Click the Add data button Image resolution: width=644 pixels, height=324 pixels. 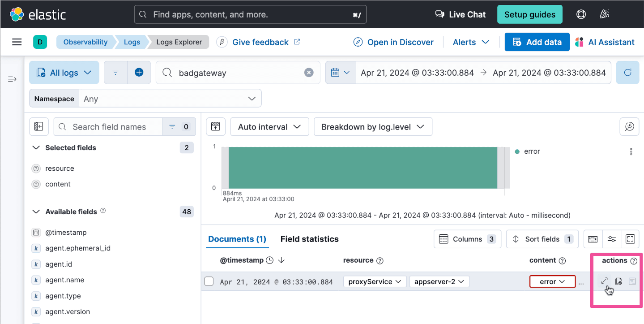coord(537,42)
